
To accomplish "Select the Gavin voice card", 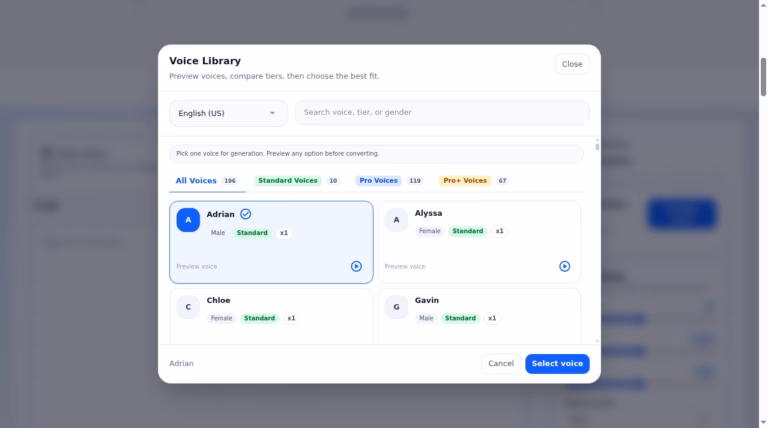I will [479, 316].
